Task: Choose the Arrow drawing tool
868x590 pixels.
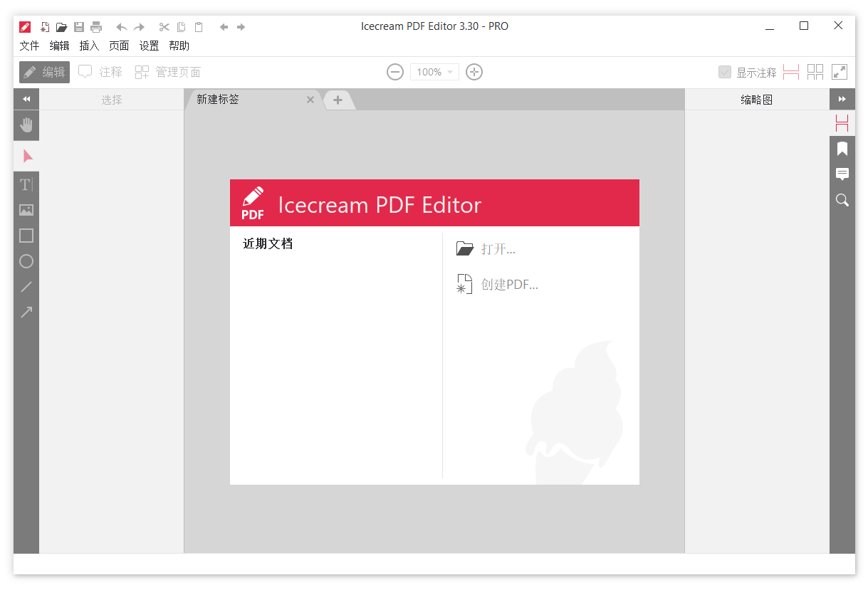Action: 26,312
